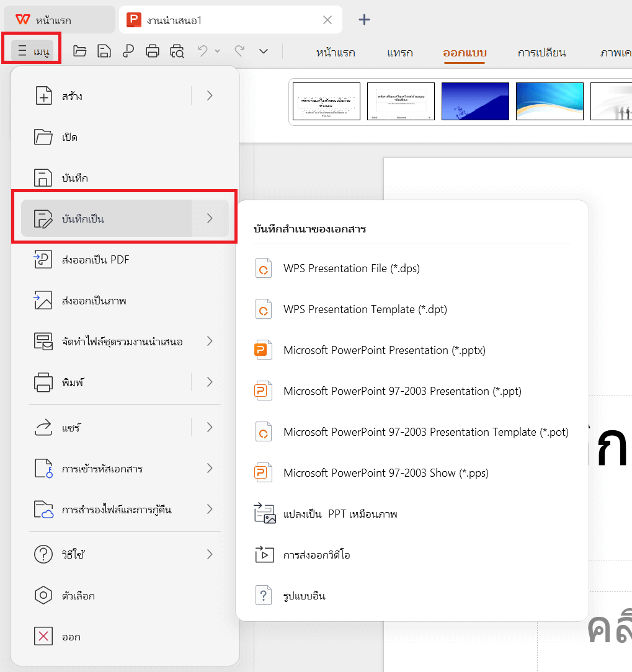Add a new tab with plus button
This screenshot has height=672, width=632.
click(x=364, y=20)
